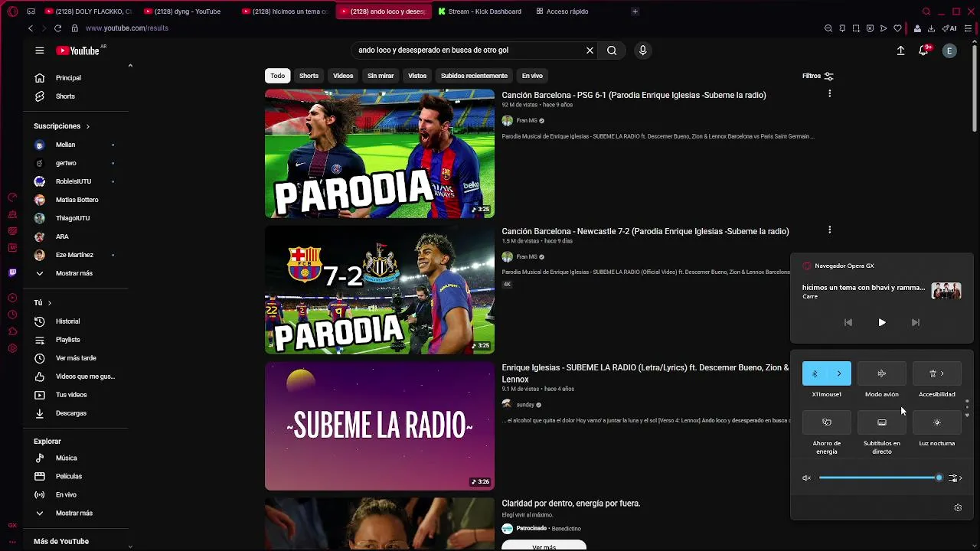Toggle Luz nocturna
This screenshot has height=551, width=980.
tap(937, 422)
